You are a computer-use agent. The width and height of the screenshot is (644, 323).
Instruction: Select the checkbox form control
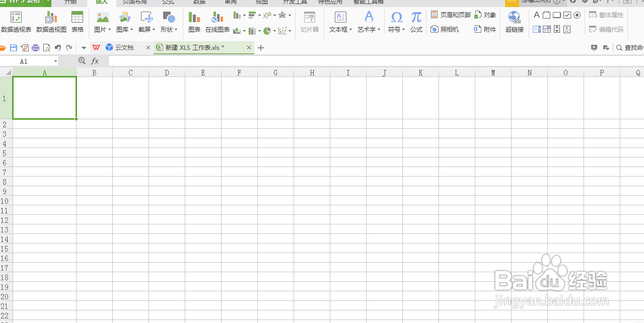coord(567,15)
